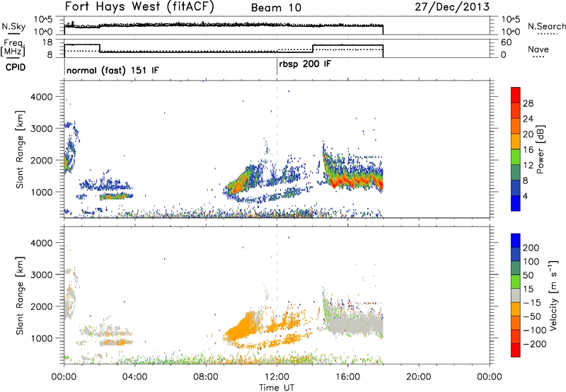Pick the bright blue bottom segment of Power colorbar
Viewport: 566px width, 392px height.
pos(516,204)
